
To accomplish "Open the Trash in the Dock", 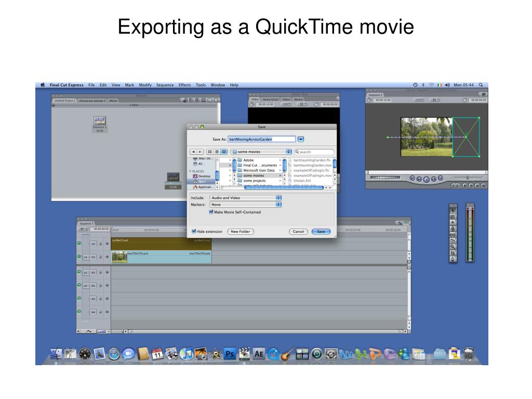I will click(469, 354).
